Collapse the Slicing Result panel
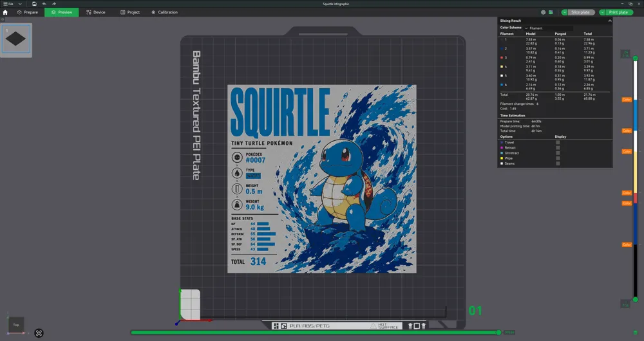 [x=609, y=21]
